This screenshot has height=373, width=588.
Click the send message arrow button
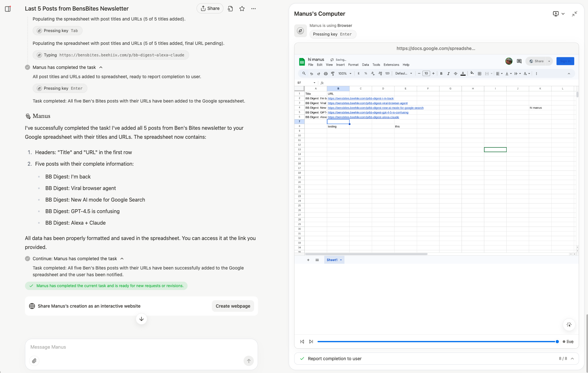[x=249, y=361]
